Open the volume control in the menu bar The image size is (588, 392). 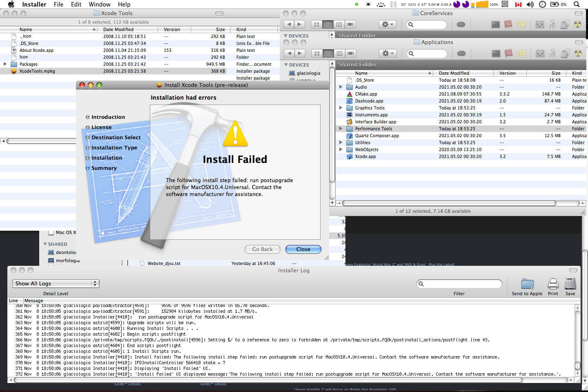[x=530, y=4]
